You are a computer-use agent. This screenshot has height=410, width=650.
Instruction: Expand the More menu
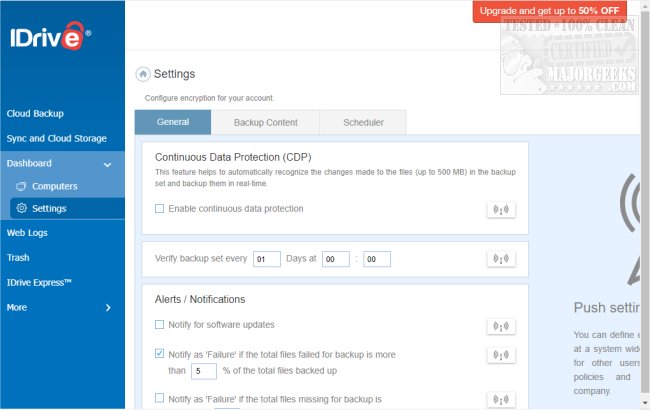tap(107, 307)
